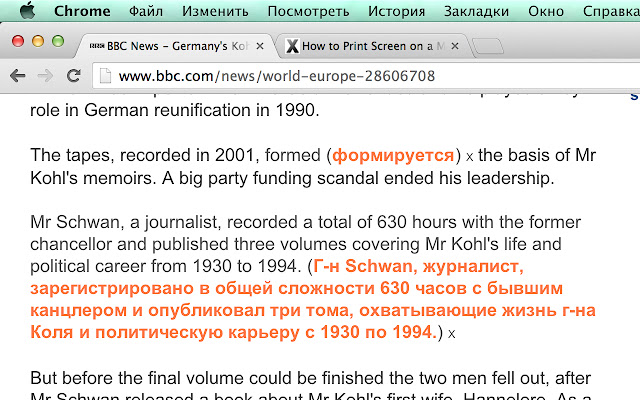Close the How to Print Screen tab

tap(455, 46)
